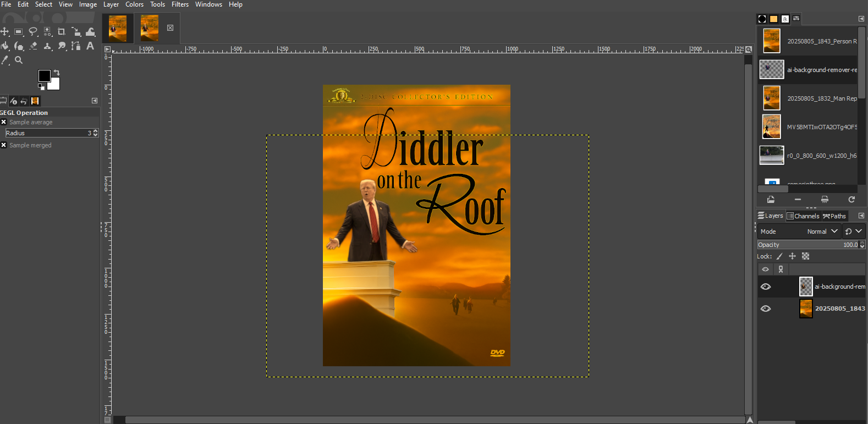Open the Layers dock configure menu arrow
This screenshot has width=868, height=424.
coord(861,216)
